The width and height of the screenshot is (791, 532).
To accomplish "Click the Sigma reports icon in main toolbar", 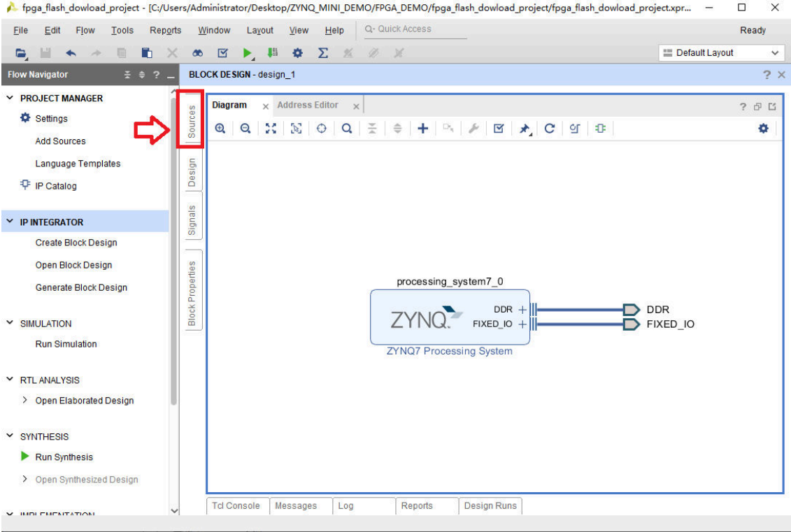I will point(323,53).
